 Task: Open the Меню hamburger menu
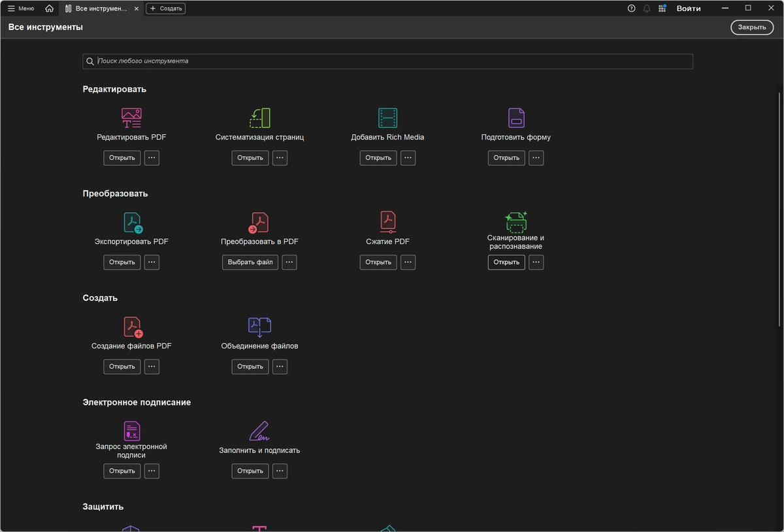21,8
